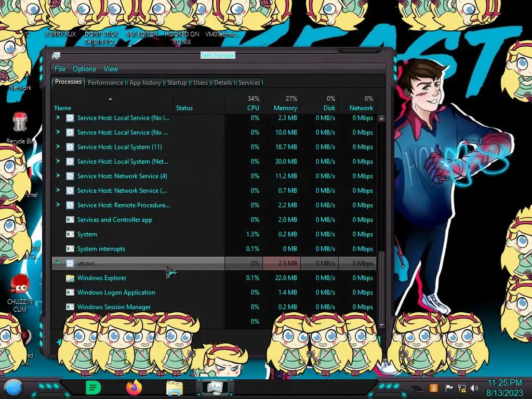The width and height of the screenshot is (532, 399).
Task: Launch Firefox from the taskbar
Action: (x=134, y=388)
